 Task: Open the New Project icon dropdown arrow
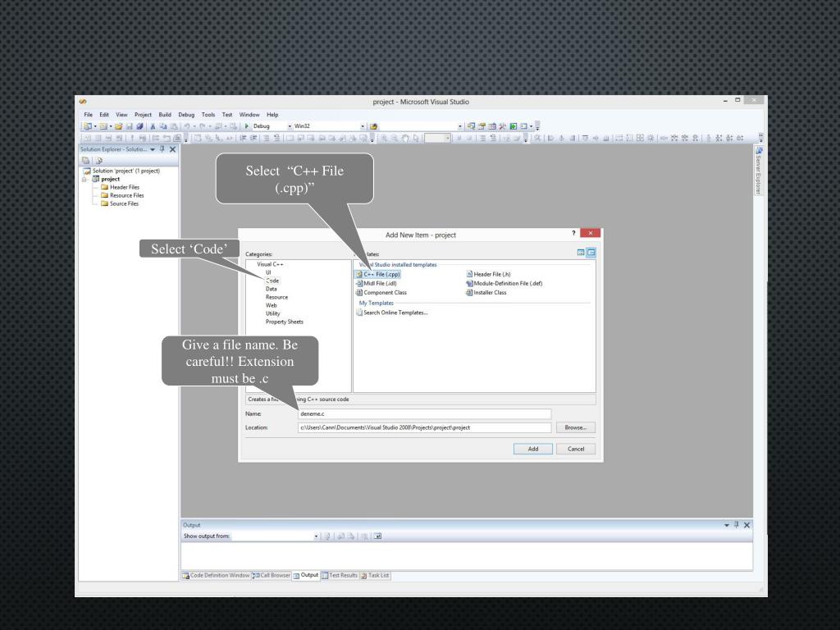click(95, 126)
